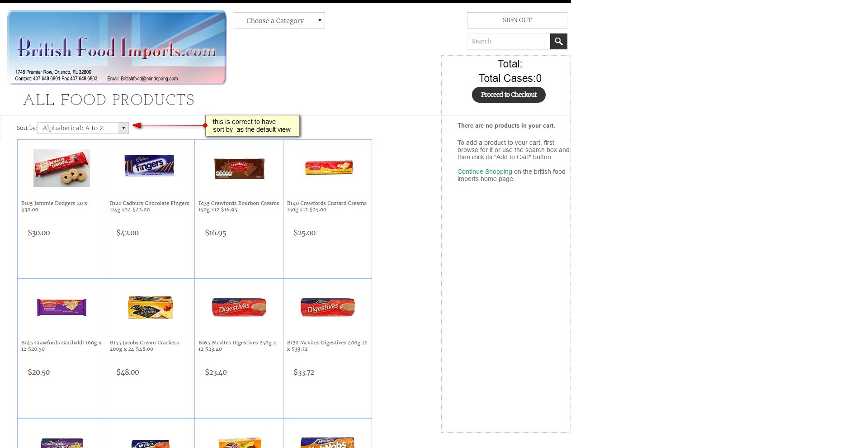This screenshot has height=448, width=868.
Task: Click the large $23.40 price
Action: [216, 372]
